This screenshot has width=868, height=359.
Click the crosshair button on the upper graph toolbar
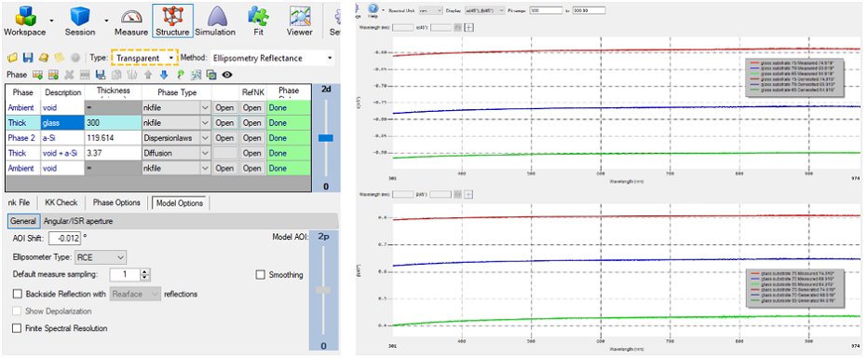(x=468, y=27)
